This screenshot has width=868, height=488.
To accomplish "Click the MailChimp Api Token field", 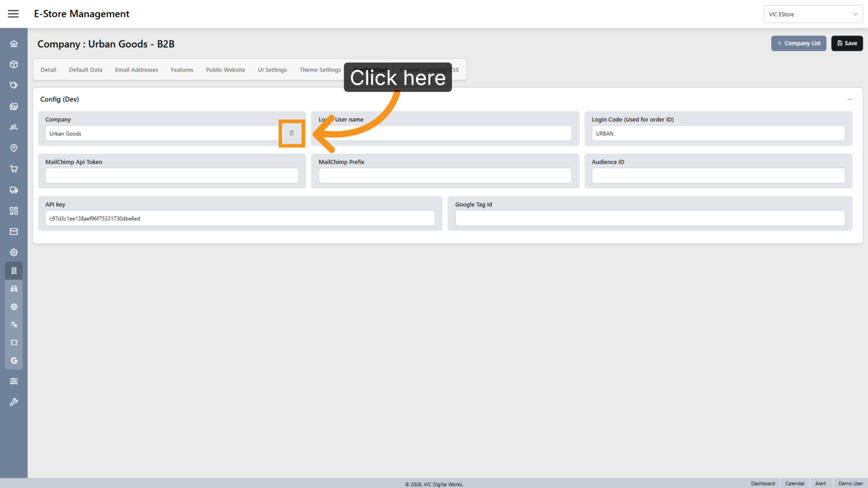I will (x=172, y=176).
